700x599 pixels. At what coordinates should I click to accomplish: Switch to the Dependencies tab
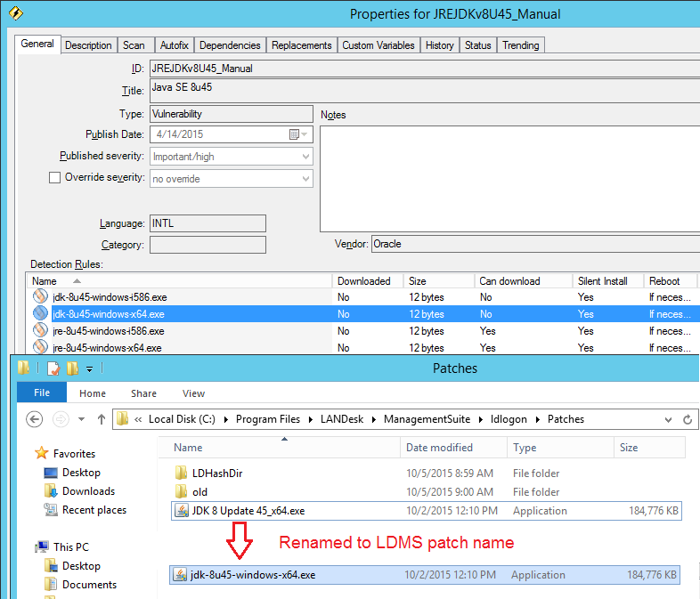230,45
